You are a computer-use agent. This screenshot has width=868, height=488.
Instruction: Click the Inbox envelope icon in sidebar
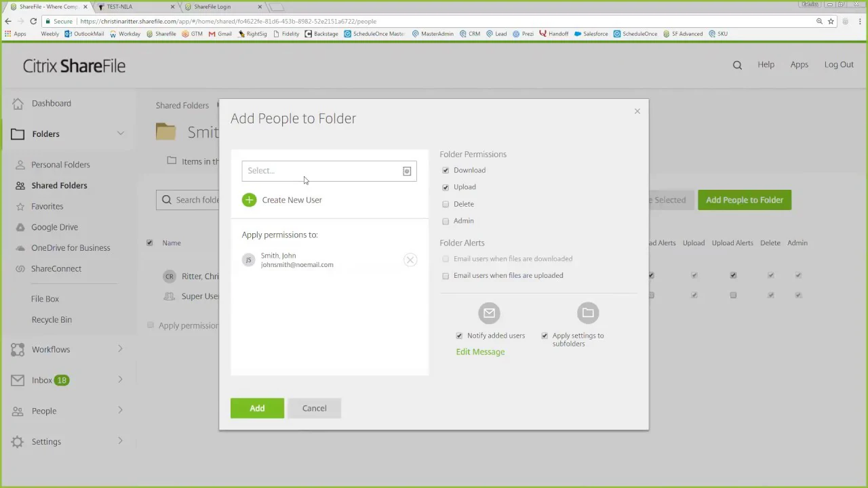(x=18, y=380)
